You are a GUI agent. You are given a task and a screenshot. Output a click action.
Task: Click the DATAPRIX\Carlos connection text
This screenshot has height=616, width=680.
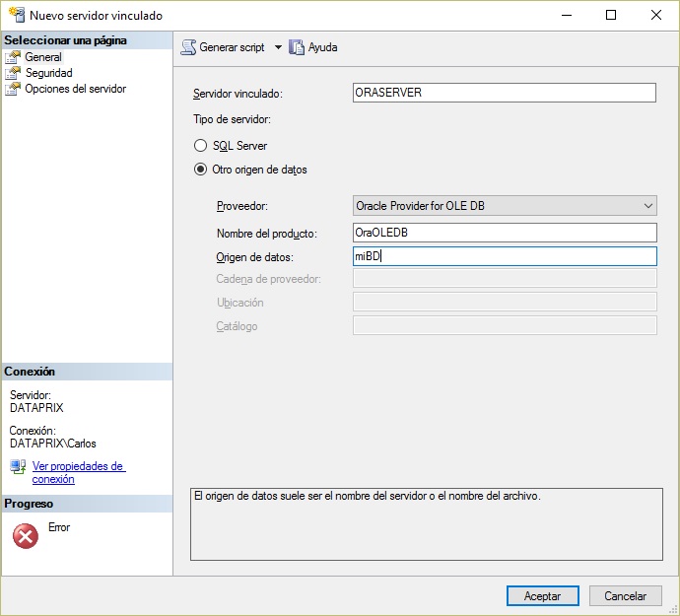pos(53,444)
